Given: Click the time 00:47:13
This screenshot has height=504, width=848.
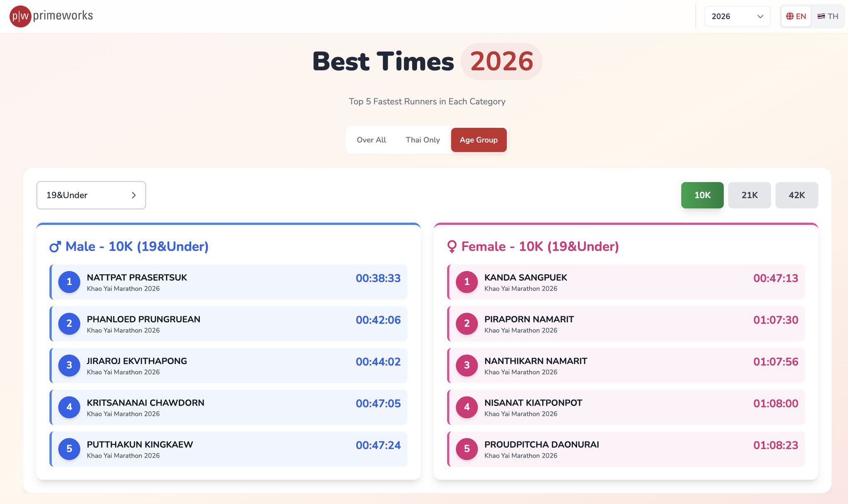Looking at the screenshot, I should [776, 278].
